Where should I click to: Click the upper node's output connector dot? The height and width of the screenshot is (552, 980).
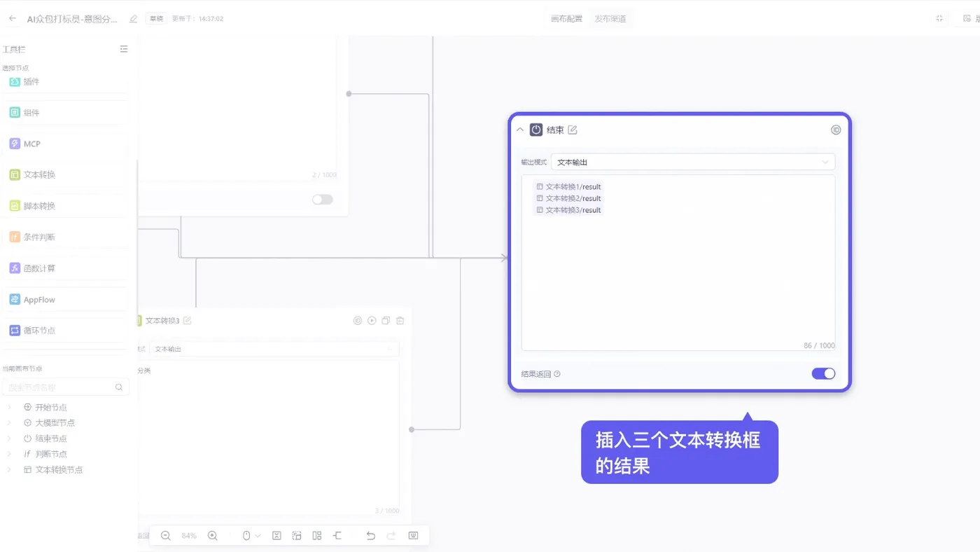[349, 93]
